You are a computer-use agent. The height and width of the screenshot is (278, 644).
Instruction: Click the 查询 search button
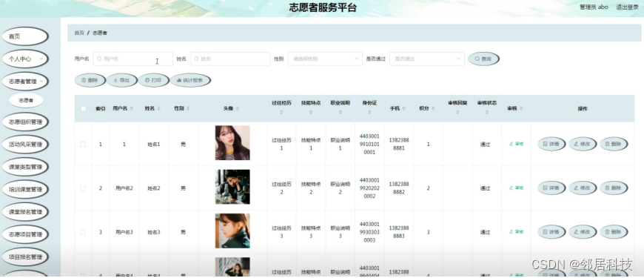click(x=483, y=59)
